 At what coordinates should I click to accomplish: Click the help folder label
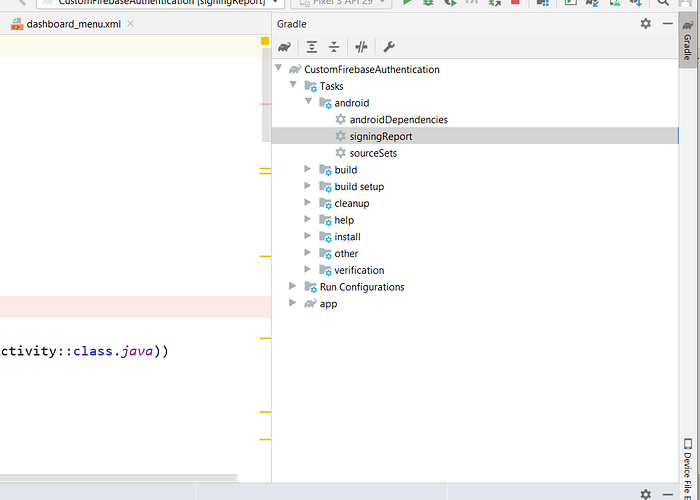(x=344, y=220)
